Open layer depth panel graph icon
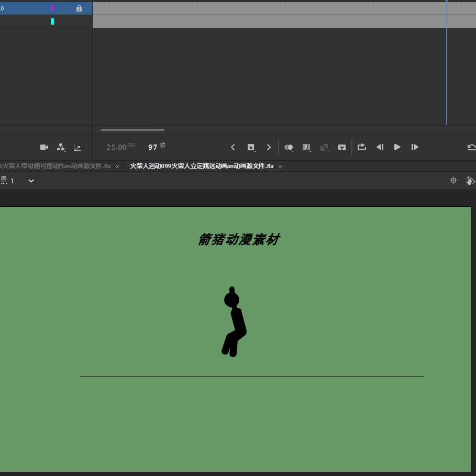The width and height of the screenshot is (476, 476). coord(77,147)
